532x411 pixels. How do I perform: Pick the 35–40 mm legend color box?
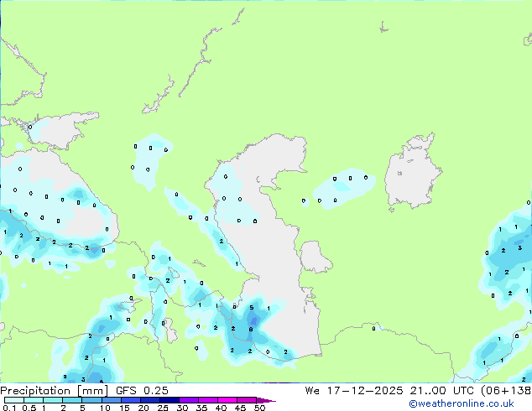[208, 400]
